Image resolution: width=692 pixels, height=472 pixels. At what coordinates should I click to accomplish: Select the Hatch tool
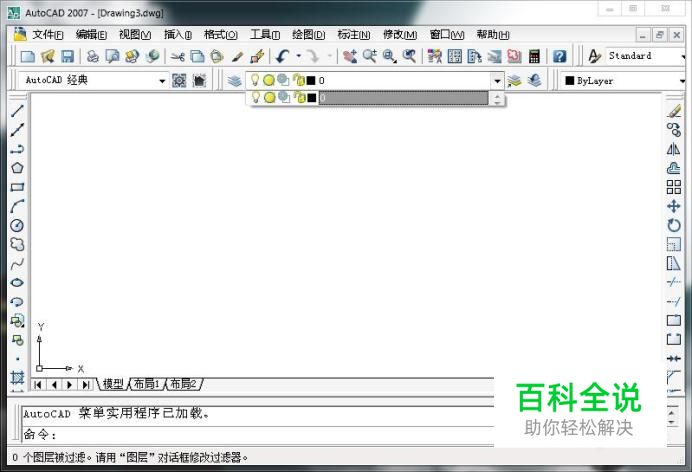(17, 378)
